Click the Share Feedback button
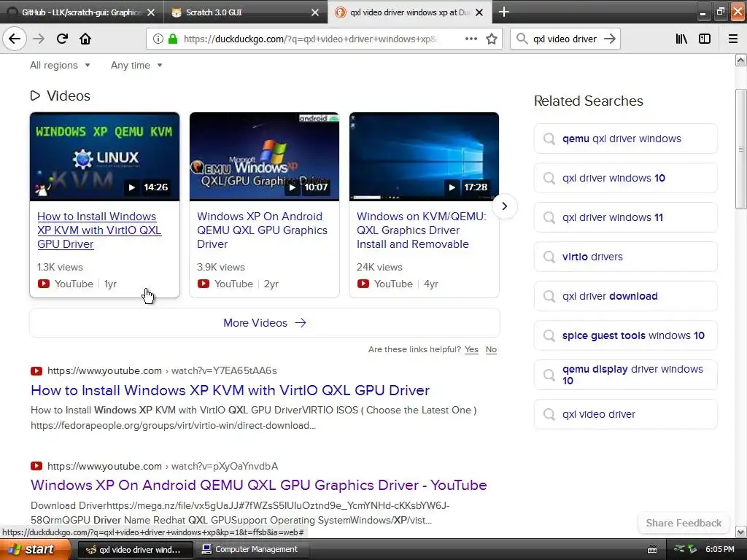Image resolution: width=747 pixels, height=560 pixels. [684, 523]
